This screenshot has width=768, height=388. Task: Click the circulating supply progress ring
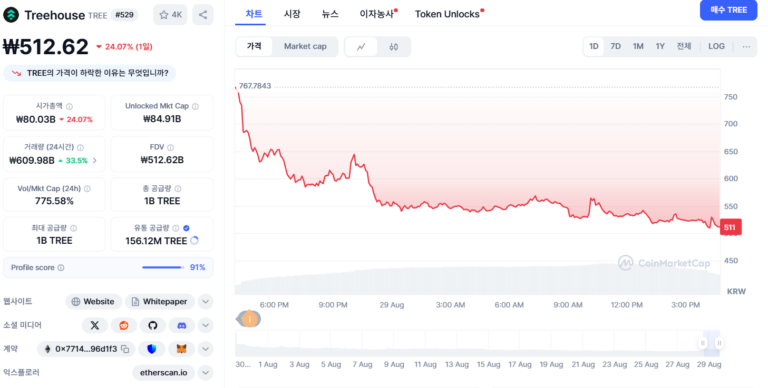pyautogui.click(x=194, y=241)
